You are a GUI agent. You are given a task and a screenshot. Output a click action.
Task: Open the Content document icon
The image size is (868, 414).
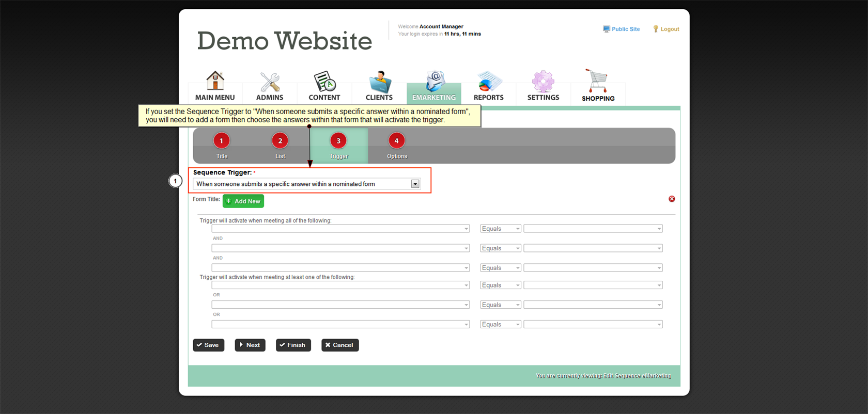[x=324, y=82]
